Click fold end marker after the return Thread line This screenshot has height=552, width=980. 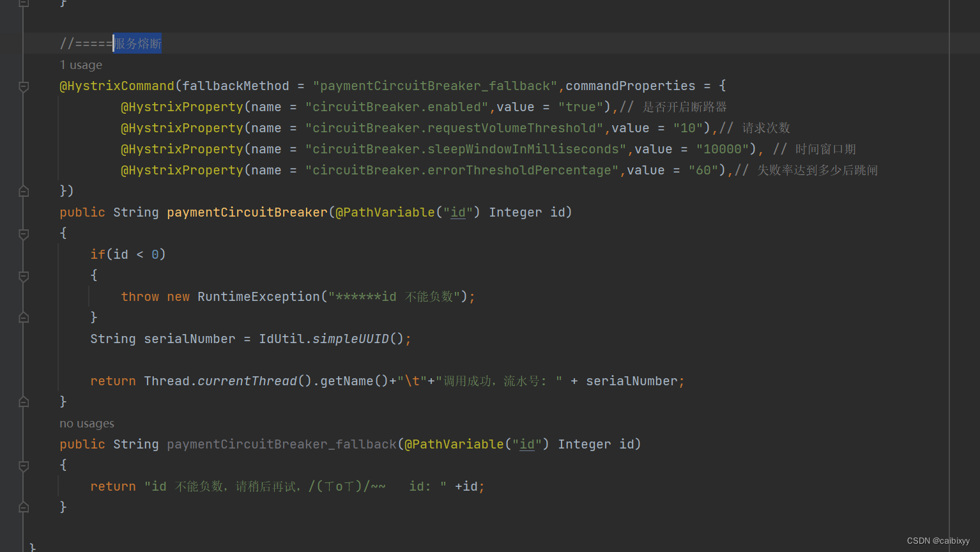tap(24, 402)
